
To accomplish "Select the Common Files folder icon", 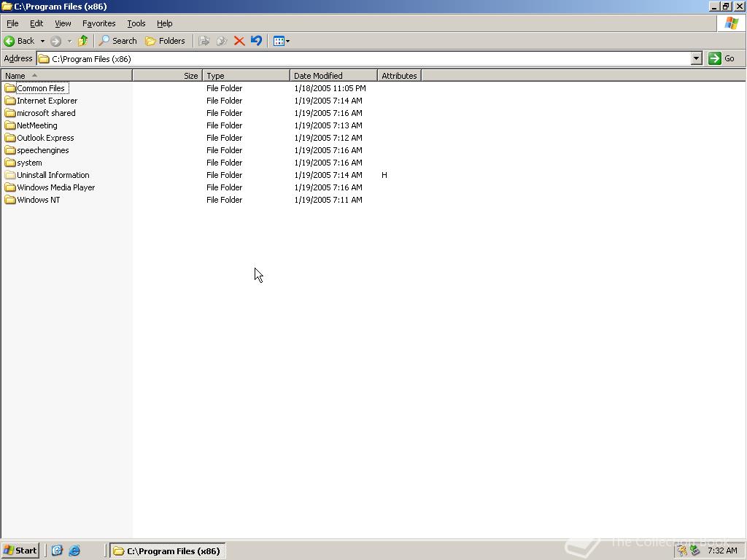I will pyautogui.click(x=10, y=88).
